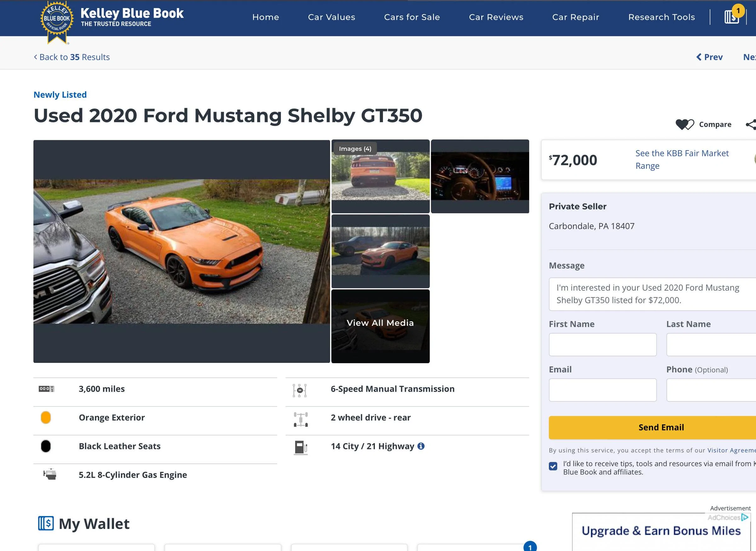Uncheck the receive tips and resources checkbox
This screenshot has width=756, height=551.
point(553,466)
